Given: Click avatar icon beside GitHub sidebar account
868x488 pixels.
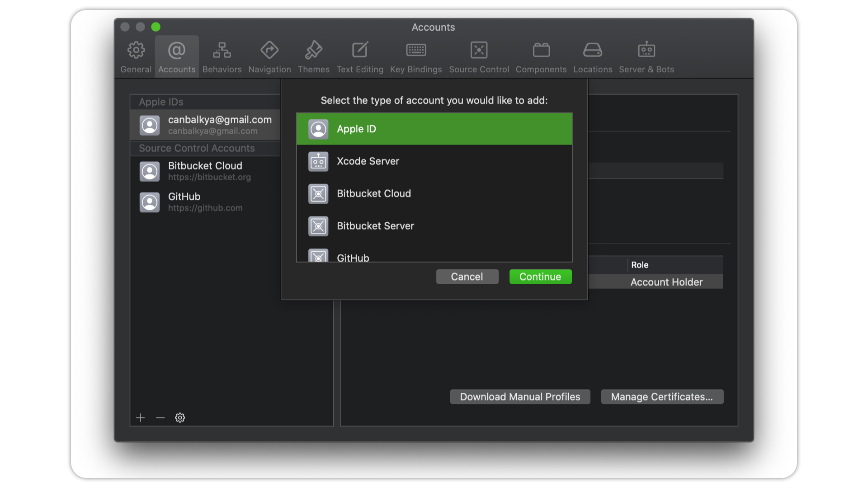Looking at the screenshot, I should [x=150, y=202].
